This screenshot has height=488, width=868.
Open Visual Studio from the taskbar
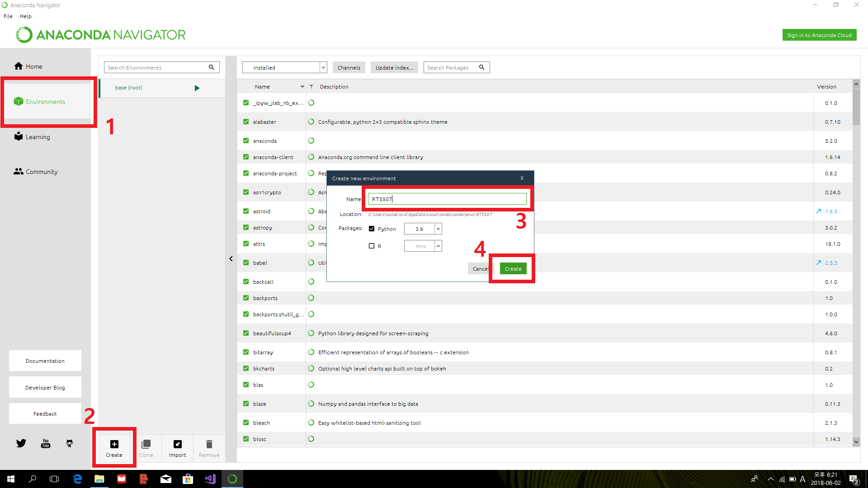(210, 479)
